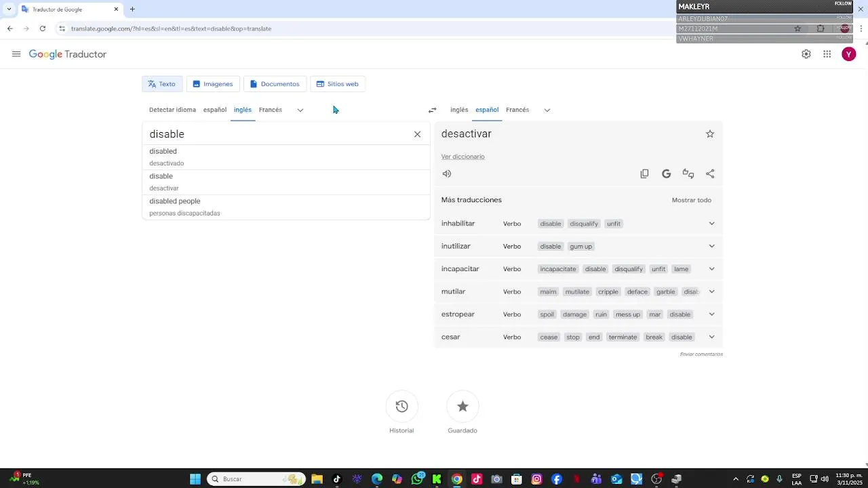Screen dimensions: 868x488
Task: Expand the inutilizar translation row
Action: (x=711, y=246)
